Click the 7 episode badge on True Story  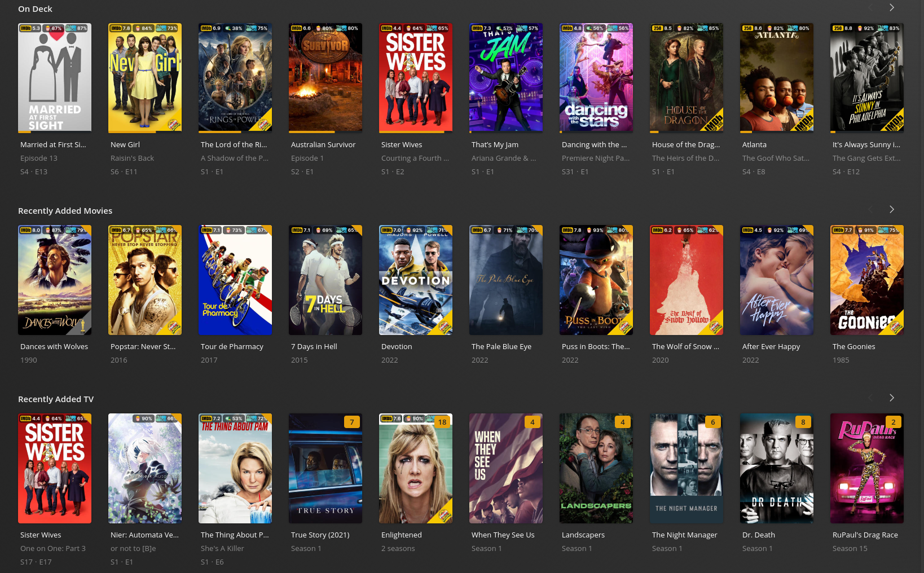click(x=351, y=422)
